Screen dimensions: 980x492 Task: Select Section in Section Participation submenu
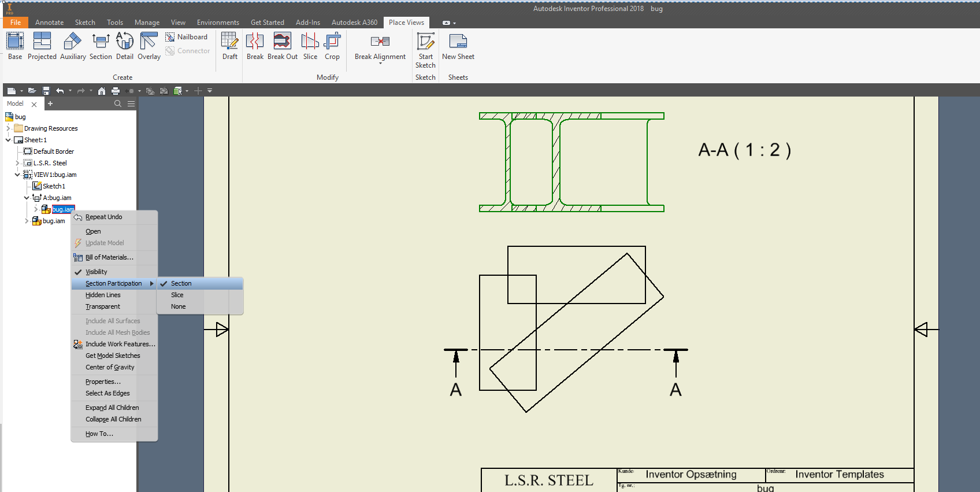200,283
